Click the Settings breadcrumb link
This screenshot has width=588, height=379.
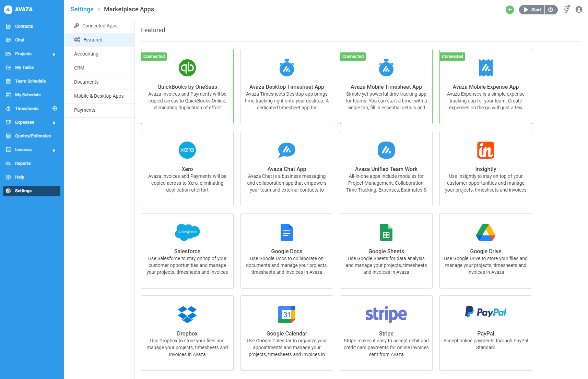pos(82,9)
